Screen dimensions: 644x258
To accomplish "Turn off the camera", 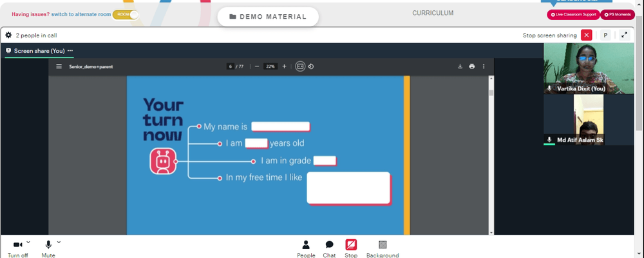I will click(17, 248).
